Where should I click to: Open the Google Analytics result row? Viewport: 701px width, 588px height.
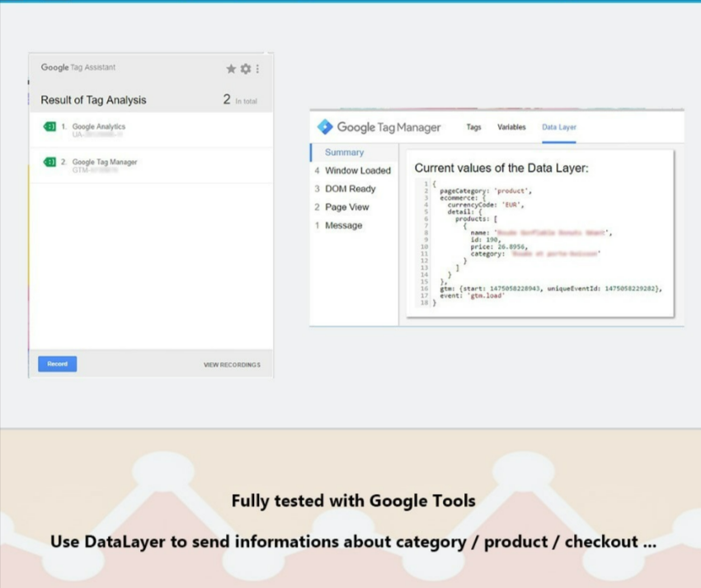(151, 130)
